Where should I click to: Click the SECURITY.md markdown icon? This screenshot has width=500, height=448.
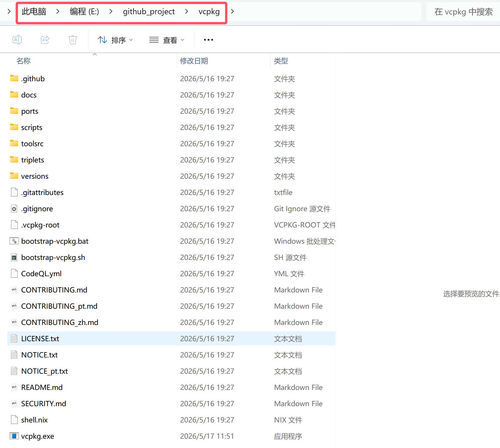pyautogui.click(x=14, y=403)
